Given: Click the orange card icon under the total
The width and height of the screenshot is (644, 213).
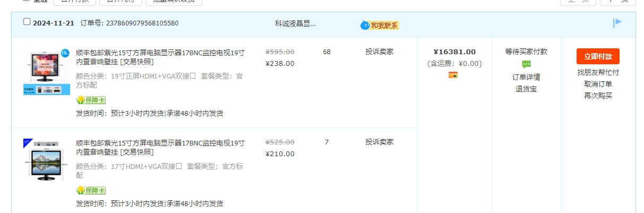Looking at the screenshot, I should pyautogui.click(x=453, y=75).
